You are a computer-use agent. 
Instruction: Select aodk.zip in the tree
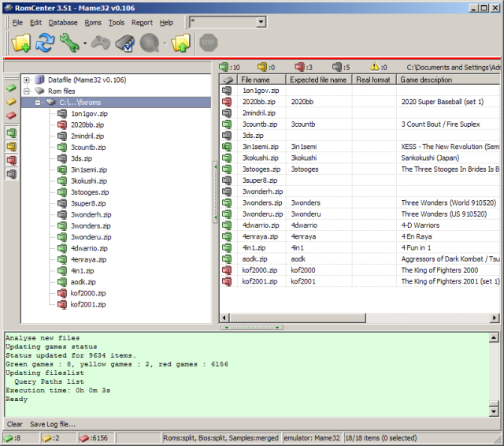tap(83, 282)
